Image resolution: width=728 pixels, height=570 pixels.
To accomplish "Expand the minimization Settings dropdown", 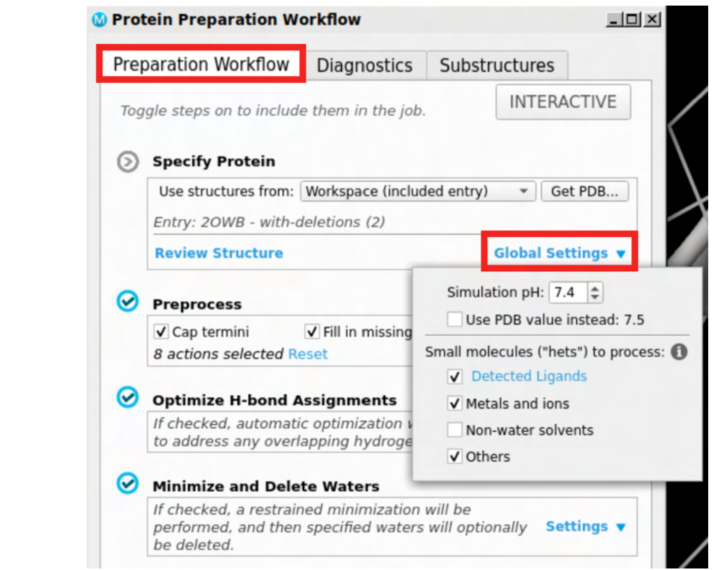I will point(585,526).
